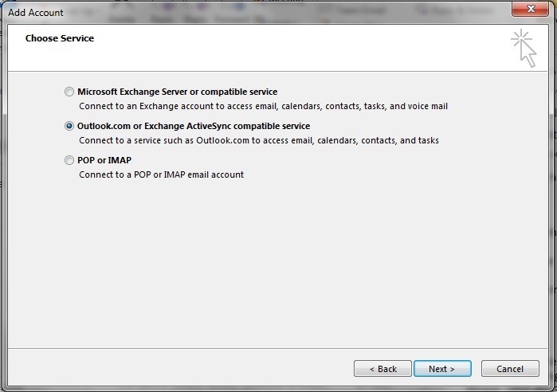Click 'Outlook.com or Exchange ActiveSync compatible service' label
This screenshot has height=392, width=557.
point(194,126)
